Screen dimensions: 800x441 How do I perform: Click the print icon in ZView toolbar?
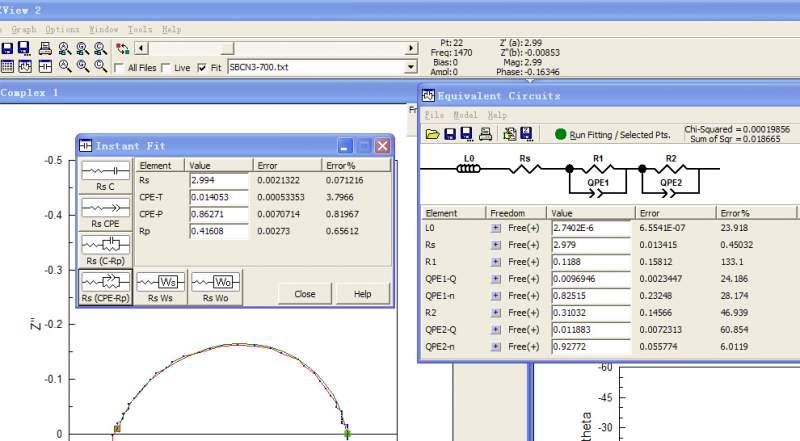(45, 48)
